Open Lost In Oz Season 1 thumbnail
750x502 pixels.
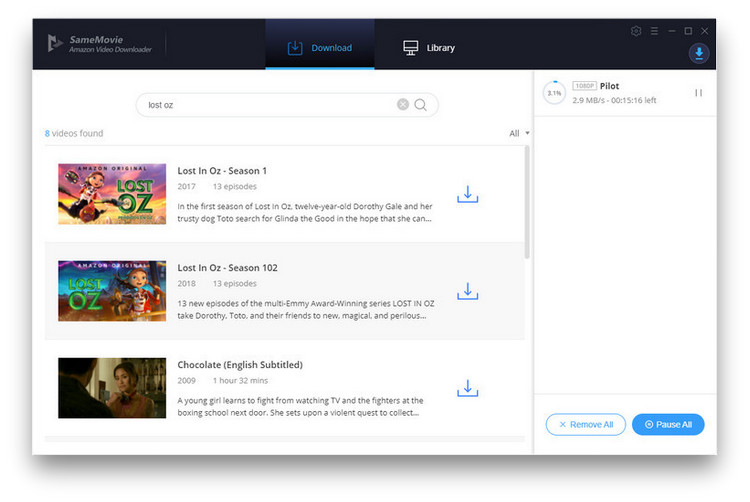112,194
